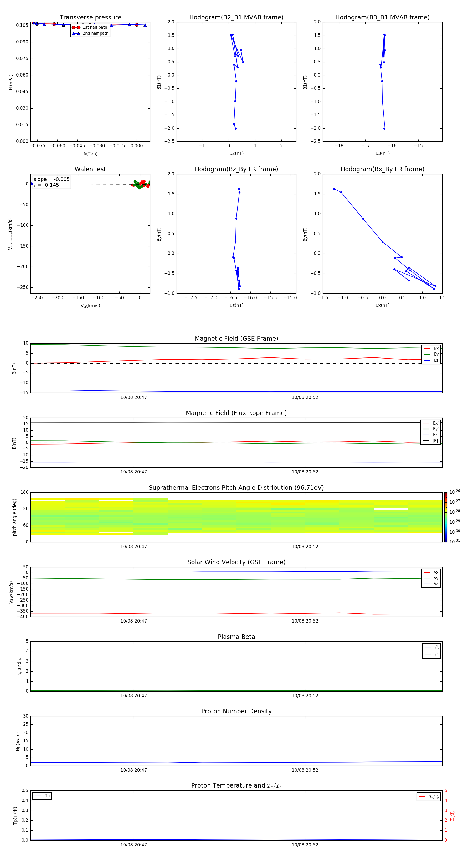Click the 'Proton Number Density' title
Image resolution: width=473 pixels, height=868 pixels.
(236, 711)
